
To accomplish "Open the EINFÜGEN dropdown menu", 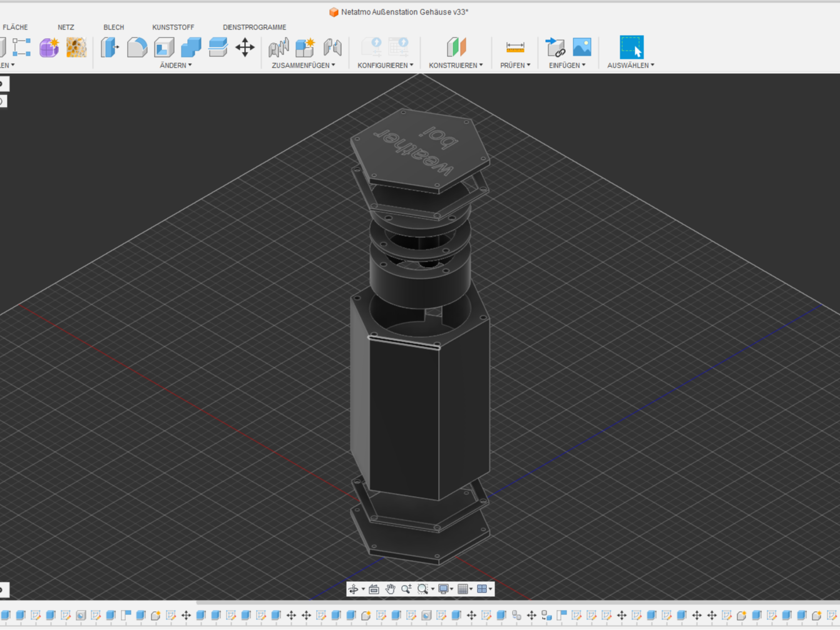I will [x=567, y=65].
